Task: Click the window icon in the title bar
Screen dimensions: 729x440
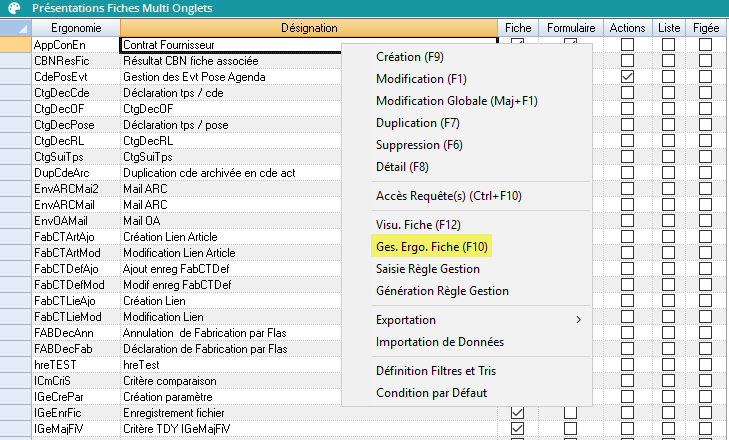Action: 11,8
